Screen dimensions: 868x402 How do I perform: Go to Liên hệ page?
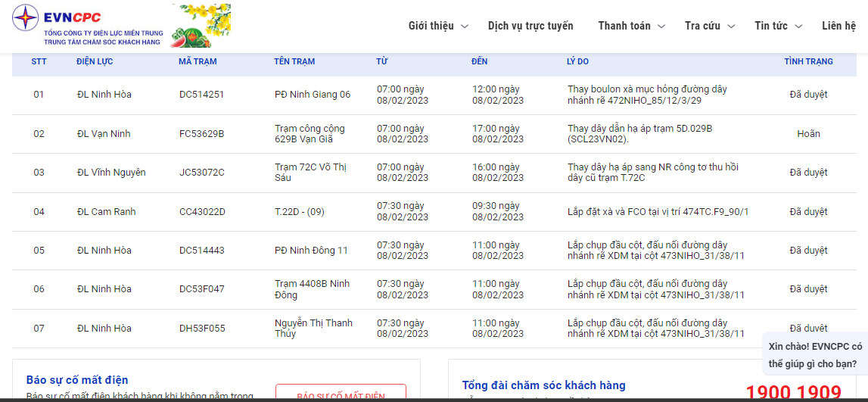838,26
